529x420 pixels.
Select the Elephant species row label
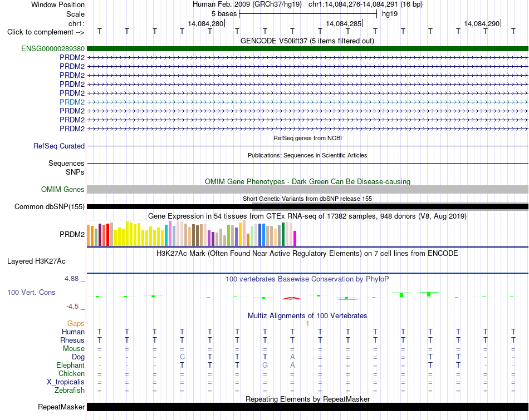[x=70, y=365]
